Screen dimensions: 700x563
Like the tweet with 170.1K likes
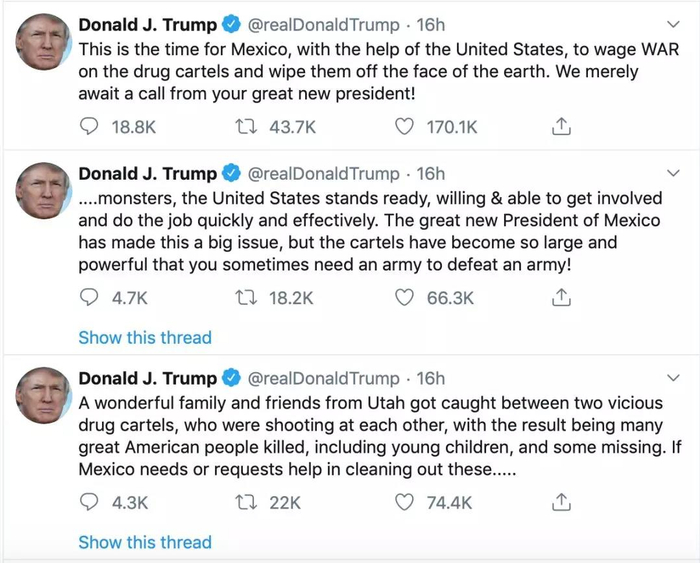(404, 127)
